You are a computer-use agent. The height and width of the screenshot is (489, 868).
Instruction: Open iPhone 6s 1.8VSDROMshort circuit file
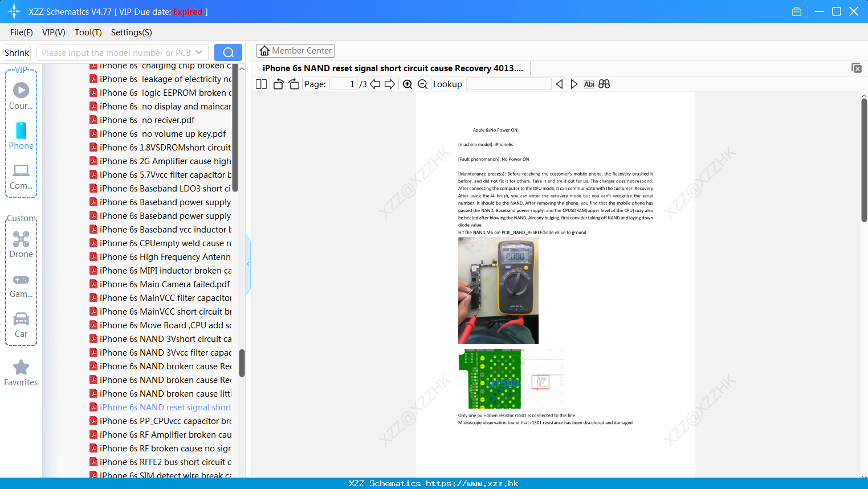[160, 148]
